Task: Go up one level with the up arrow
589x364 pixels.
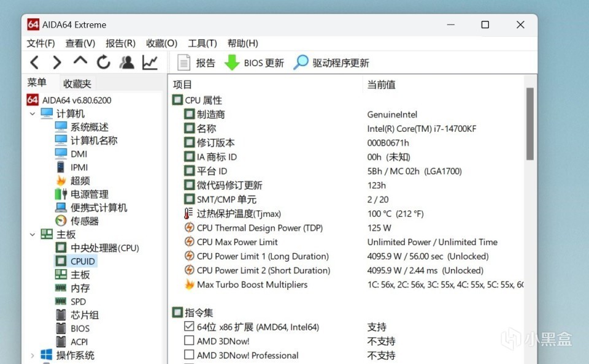Action: tap(80, 61)
